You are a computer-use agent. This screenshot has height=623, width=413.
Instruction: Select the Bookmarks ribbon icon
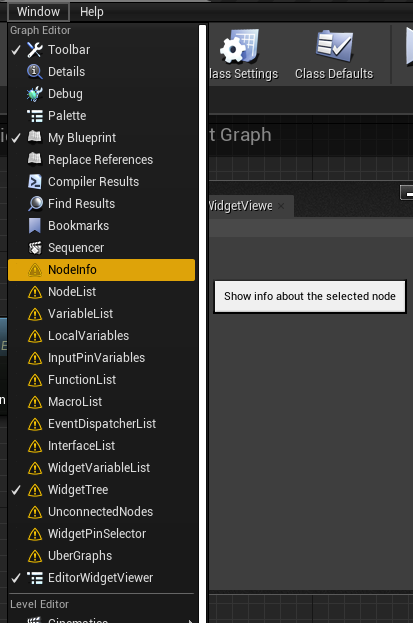tap(35, 226)
